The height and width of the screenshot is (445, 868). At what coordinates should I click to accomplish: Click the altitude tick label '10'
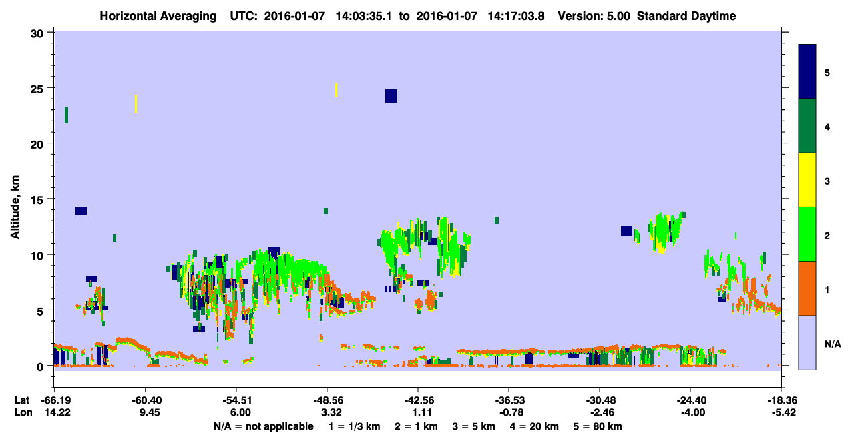pyautogui.click(x=38, y=255)
